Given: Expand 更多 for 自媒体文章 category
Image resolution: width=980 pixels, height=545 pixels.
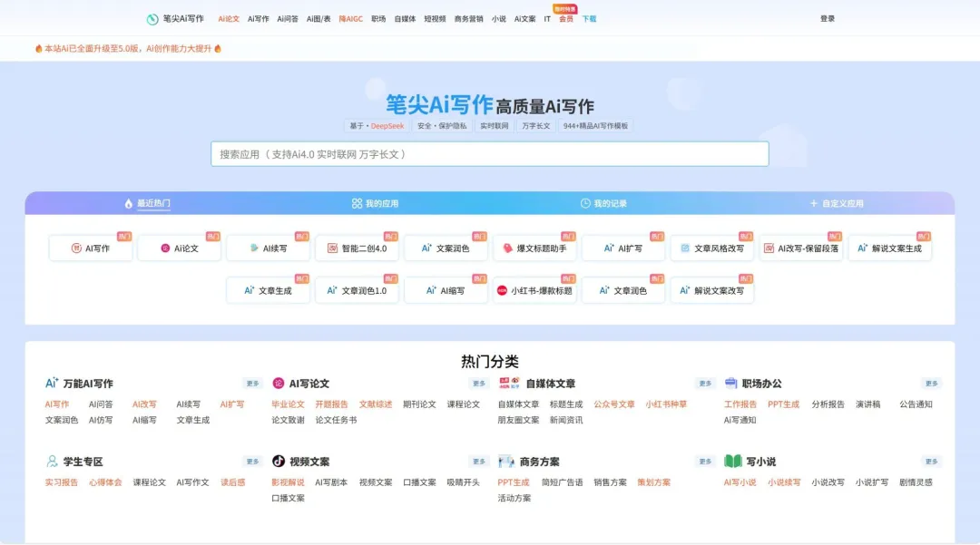Looking at the screenshot, I should tap(705, 384).
